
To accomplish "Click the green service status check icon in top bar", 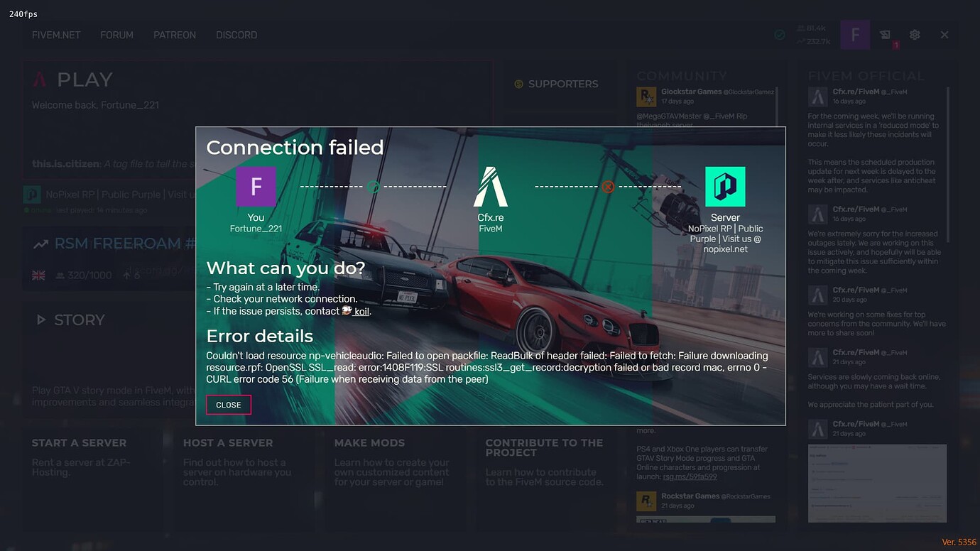I will tap(780, 34).
